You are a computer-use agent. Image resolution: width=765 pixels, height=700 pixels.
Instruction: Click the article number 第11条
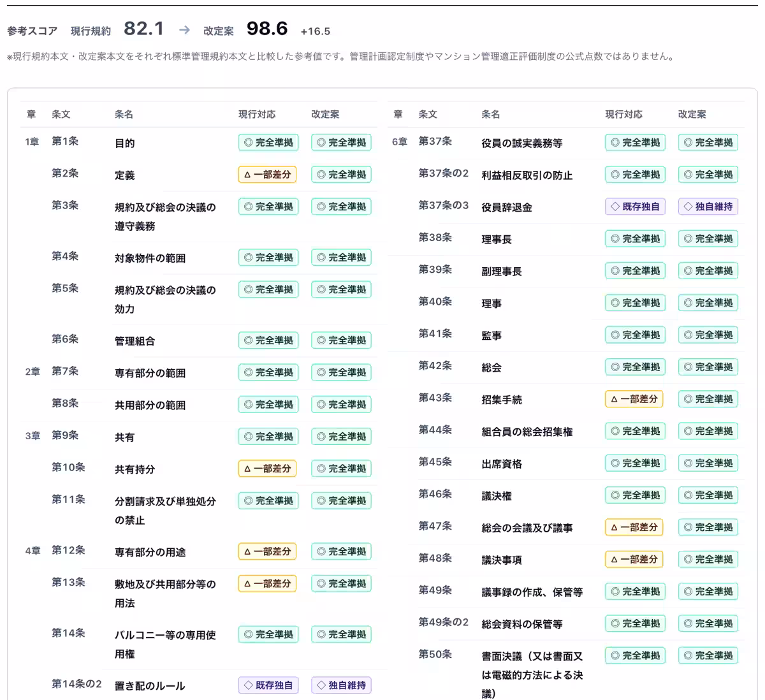coord(68,499)
